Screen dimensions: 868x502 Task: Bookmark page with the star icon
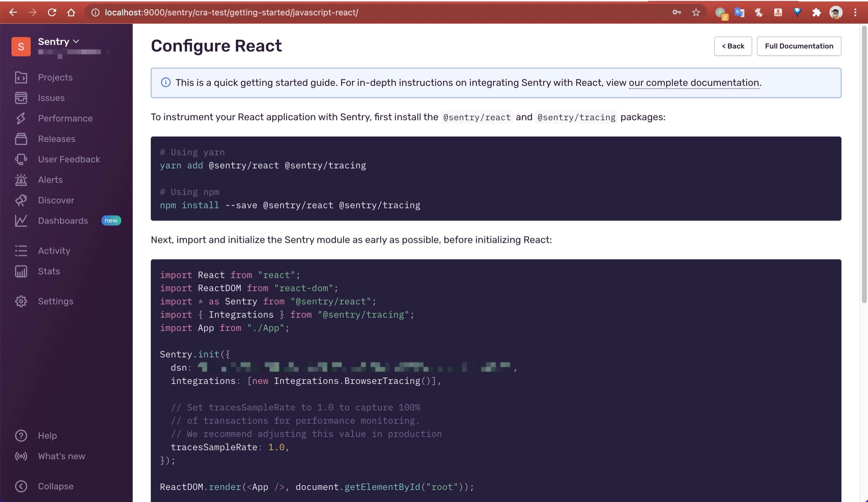click(696, 13)
